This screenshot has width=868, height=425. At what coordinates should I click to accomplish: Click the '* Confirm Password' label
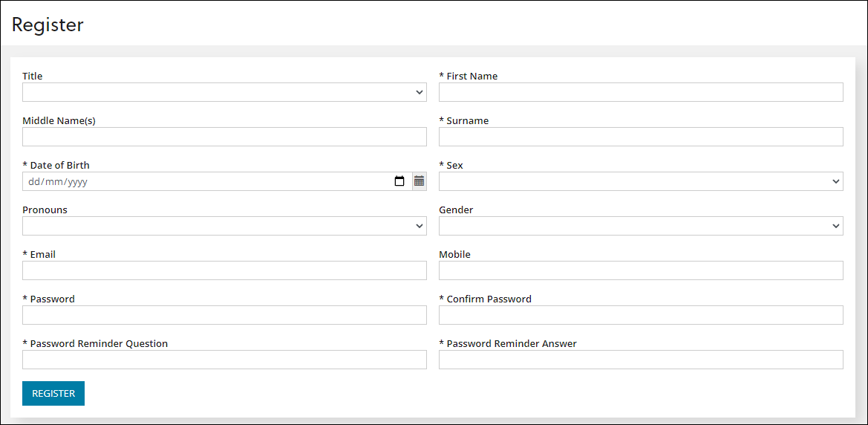point(486,299)
